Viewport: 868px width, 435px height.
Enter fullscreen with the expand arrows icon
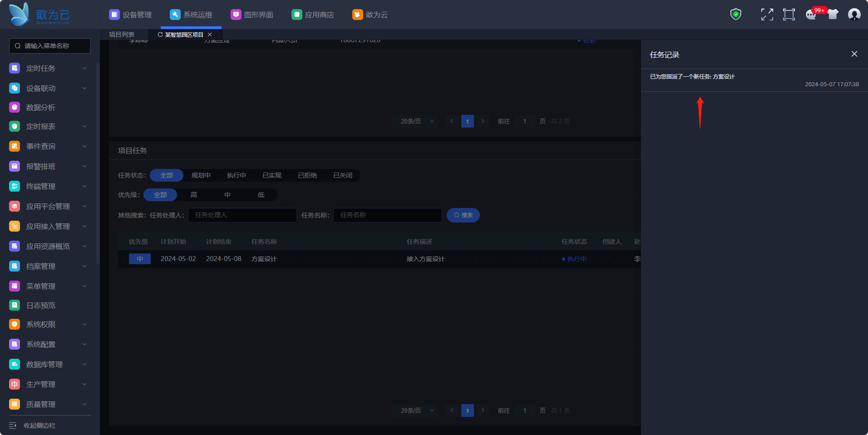[767, 15]
